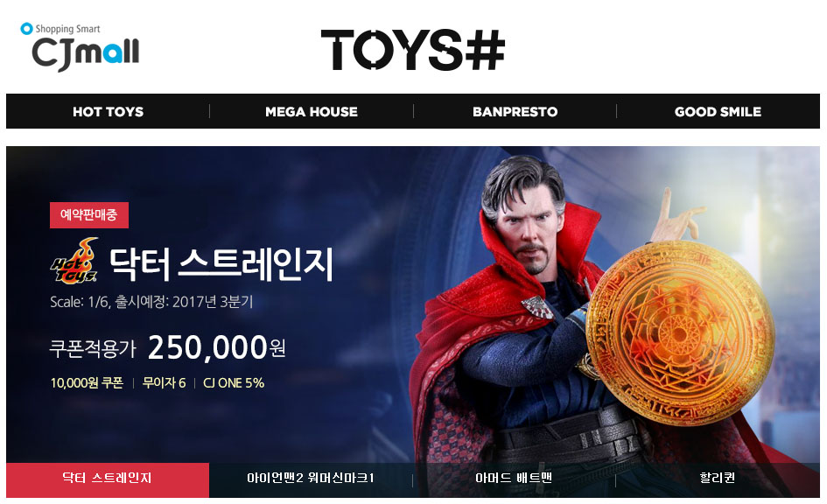The image size is (827, 504).
Task: Open the MEGA HOUSE menu
Action: 312,111
